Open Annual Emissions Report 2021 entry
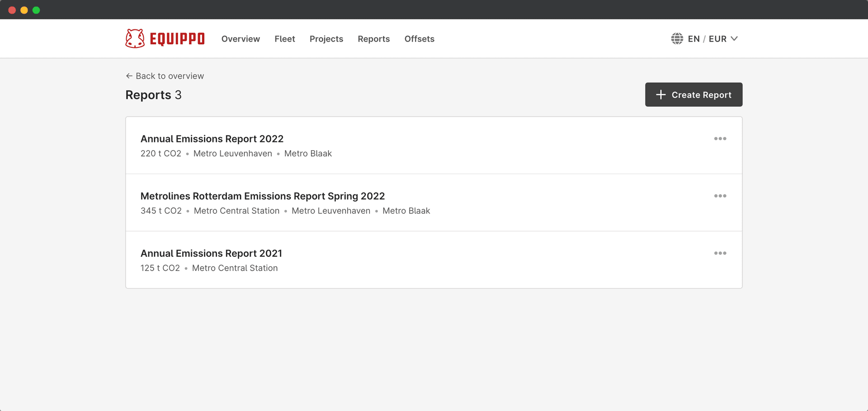The height and width of the screenshot is (411, 868). coord(211,253)
